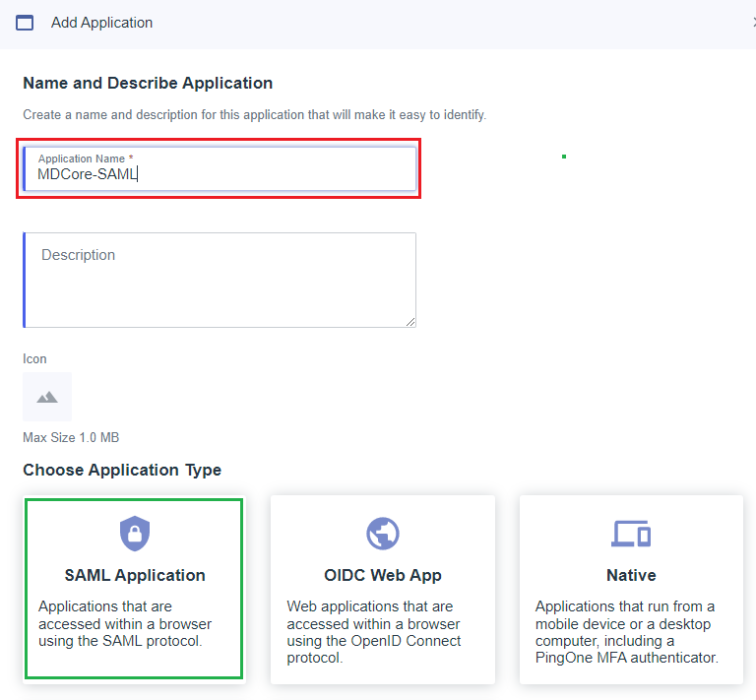Close the Add Application dialog

coord(754,23)
